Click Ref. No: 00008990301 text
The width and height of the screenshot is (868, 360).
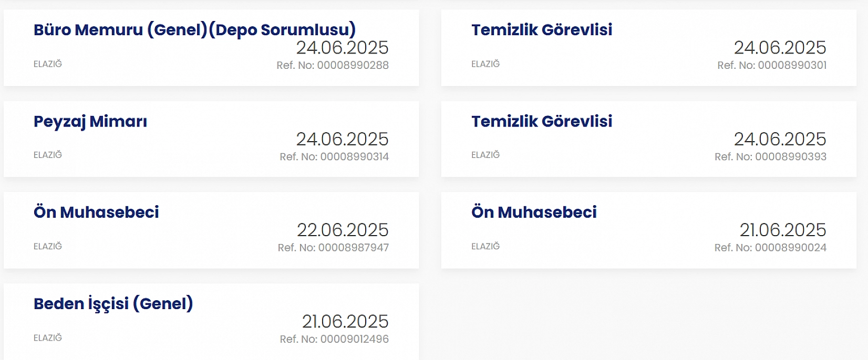772,65
